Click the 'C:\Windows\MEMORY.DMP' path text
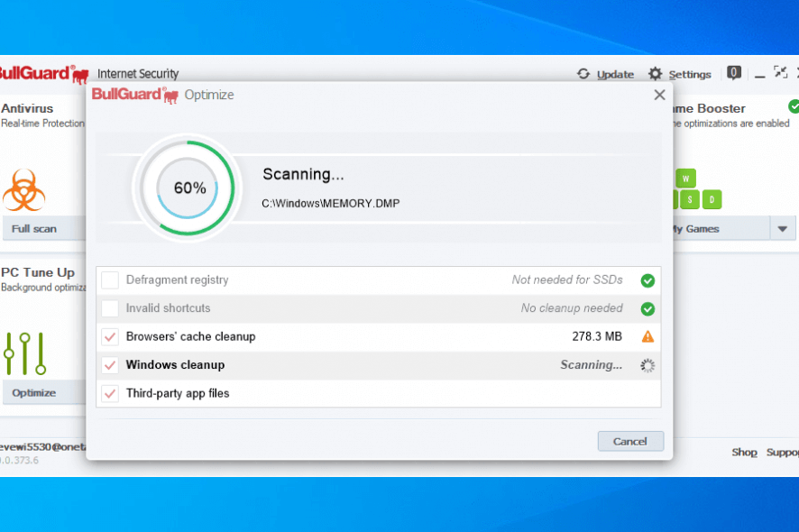This screenshot has width=799, height=532. pos(331,203)
